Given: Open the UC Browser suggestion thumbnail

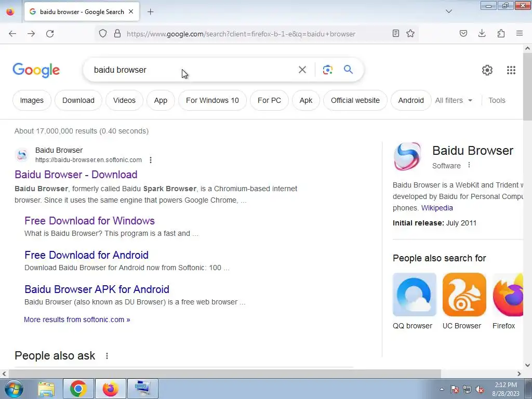Looking at the screenshot, I should (x=464, y=295).
